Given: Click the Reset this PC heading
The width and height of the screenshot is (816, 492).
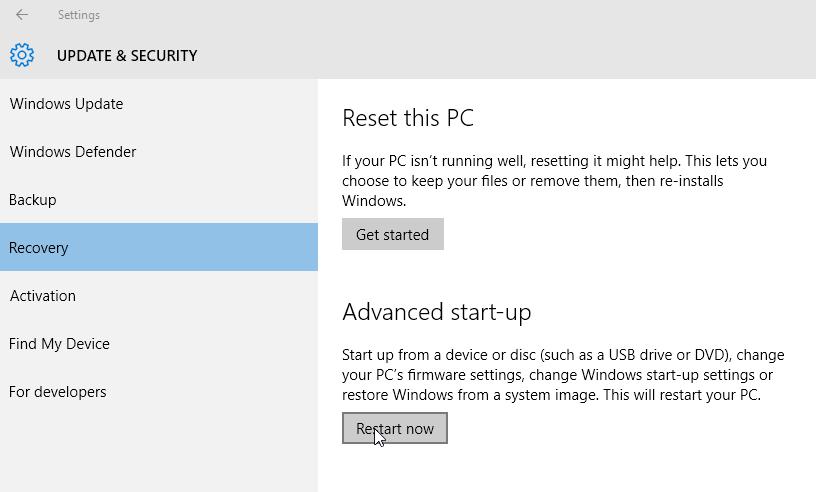Looking at the screenshot, I should tap(408, 118).
